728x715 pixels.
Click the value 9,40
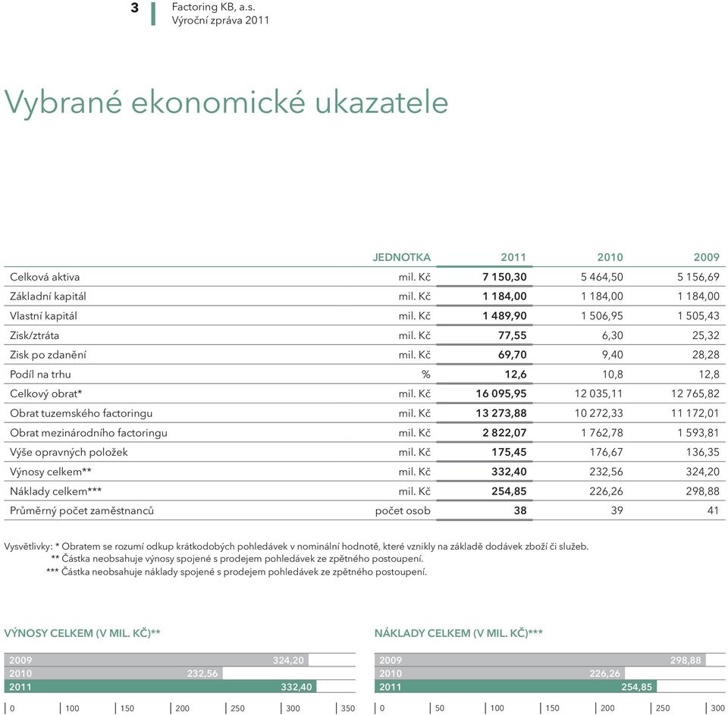coord(613,355)
